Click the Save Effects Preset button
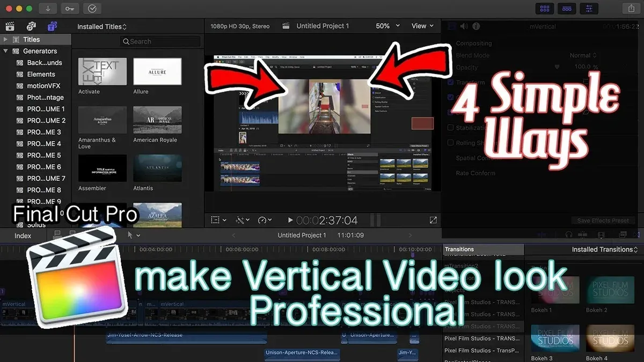The width and height of the screenshot is (644, 362). point(603,220)
